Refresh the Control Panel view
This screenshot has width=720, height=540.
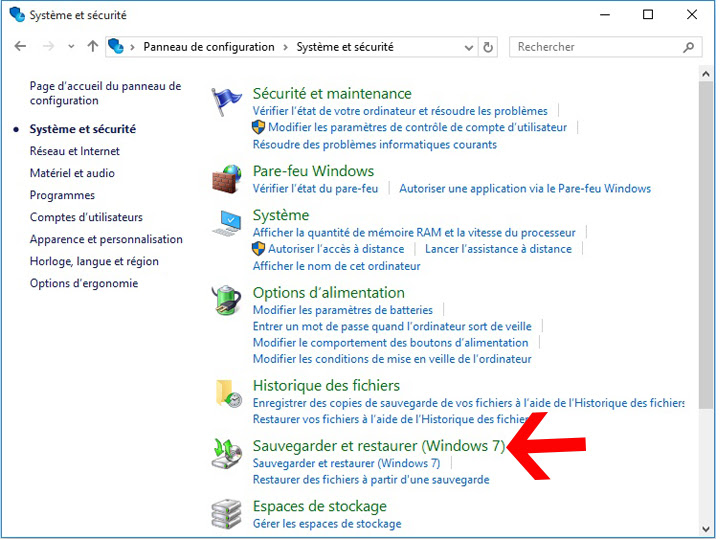tap(488, 47)
